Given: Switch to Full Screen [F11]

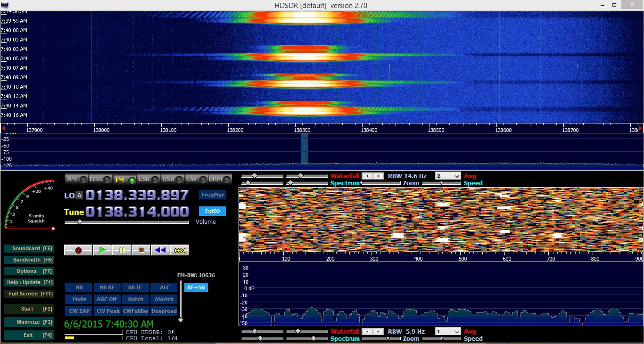Looking at the screenshot, I should click(x=28, y=294).
